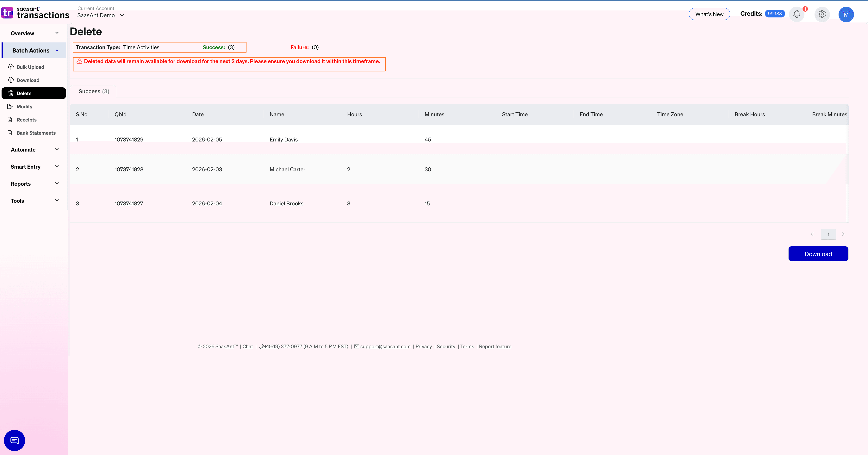Open the settings gear

click(822, 14)
